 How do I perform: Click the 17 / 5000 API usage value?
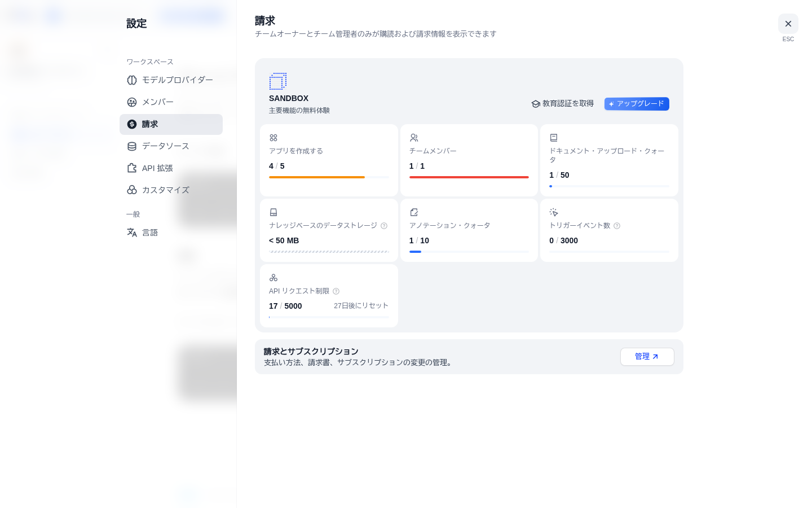pyautogui.click(x=285, y=306)
